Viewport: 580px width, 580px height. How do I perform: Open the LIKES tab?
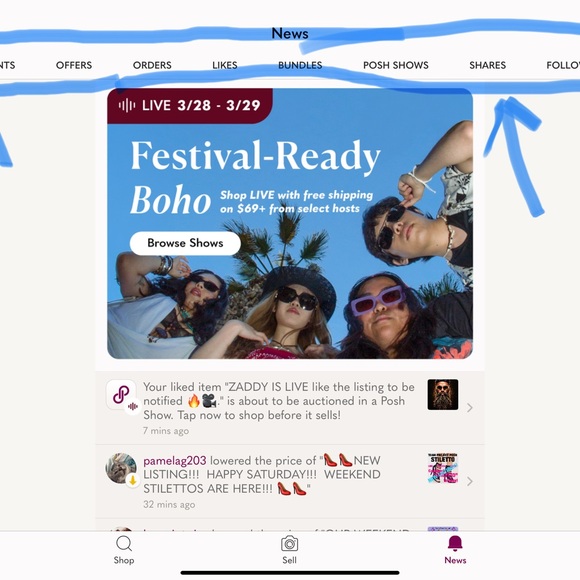pyautogui.click(x=225, y=65)
